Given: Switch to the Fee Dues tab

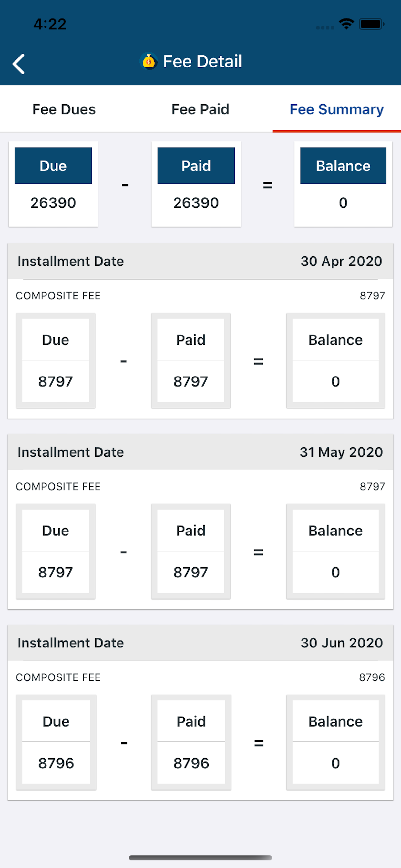Looking at the screenshot, I should 64,109.
